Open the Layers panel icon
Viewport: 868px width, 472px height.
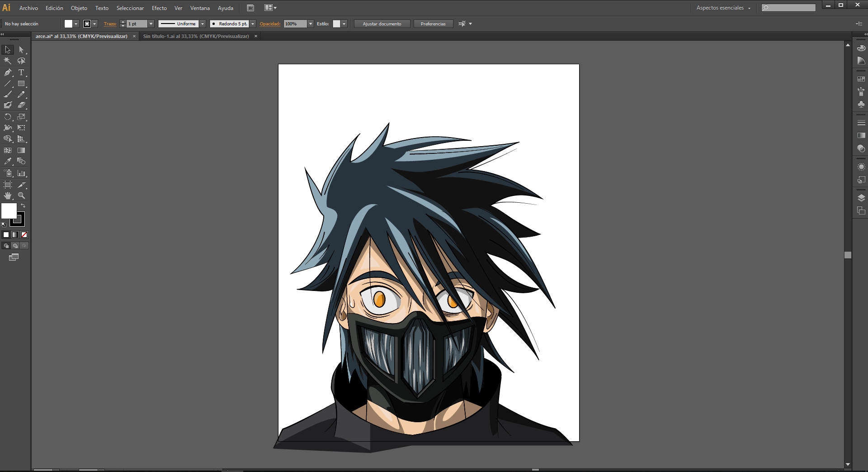(x=861, y=198)
